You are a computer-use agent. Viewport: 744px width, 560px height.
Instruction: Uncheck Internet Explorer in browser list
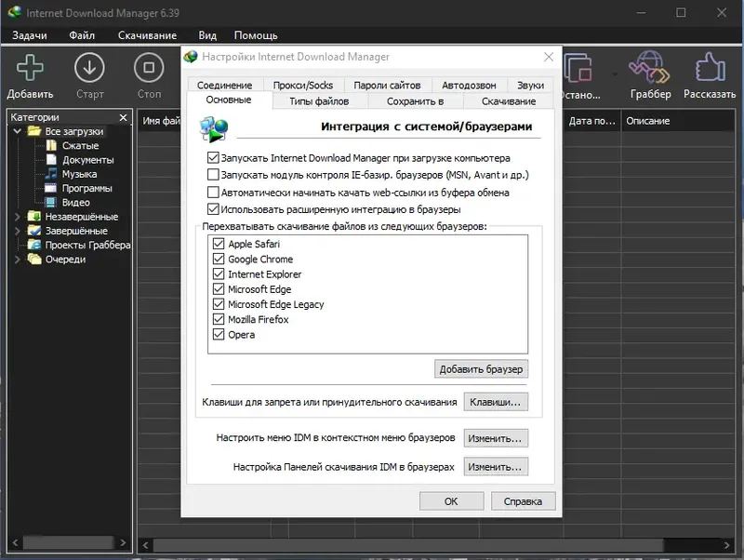[x=219, y=273]
